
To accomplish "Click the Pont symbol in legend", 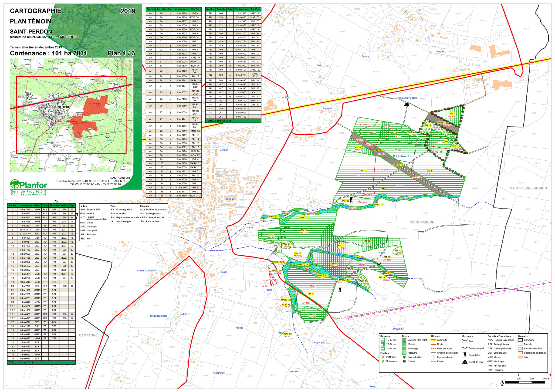I will coord(465,341).
